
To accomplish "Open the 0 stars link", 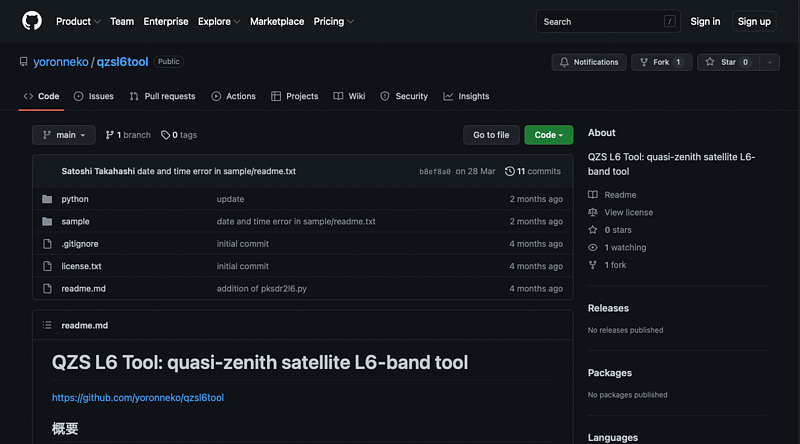I will [618, 230].
